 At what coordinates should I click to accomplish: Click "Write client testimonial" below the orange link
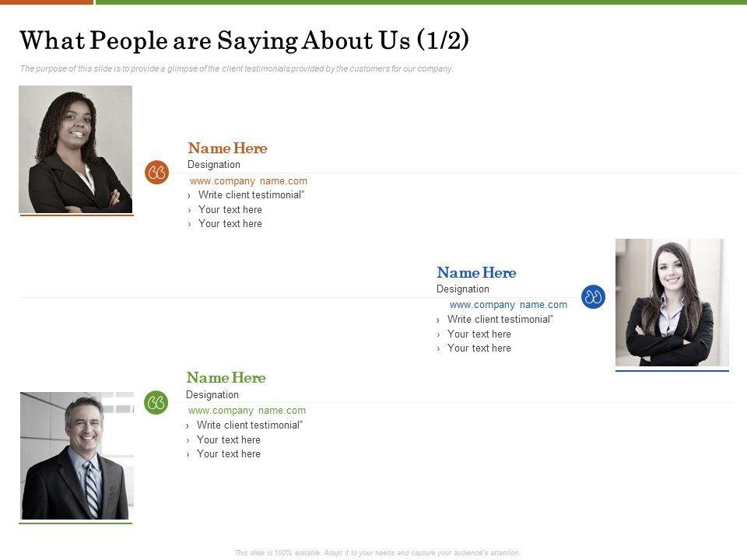click(251, 195)
